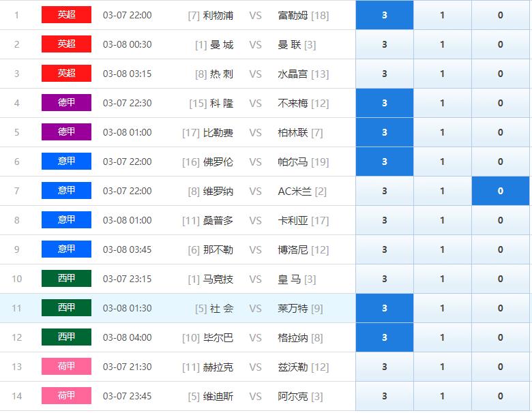Screen dimensions: 532x413
Task: Open team 水晶宫 link
Action: click(293, 74)
